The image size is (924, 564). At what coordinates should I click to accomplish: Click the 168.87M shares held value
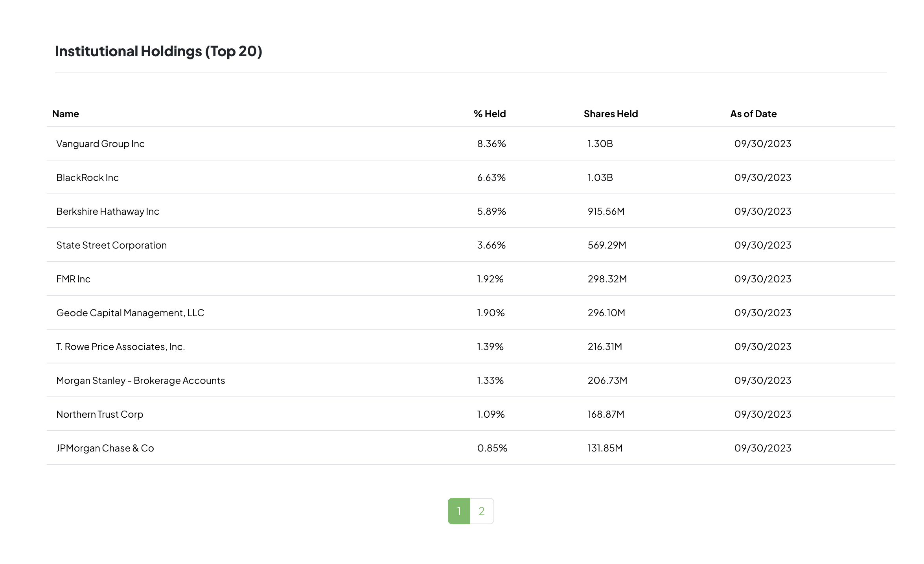click(606, 414)
